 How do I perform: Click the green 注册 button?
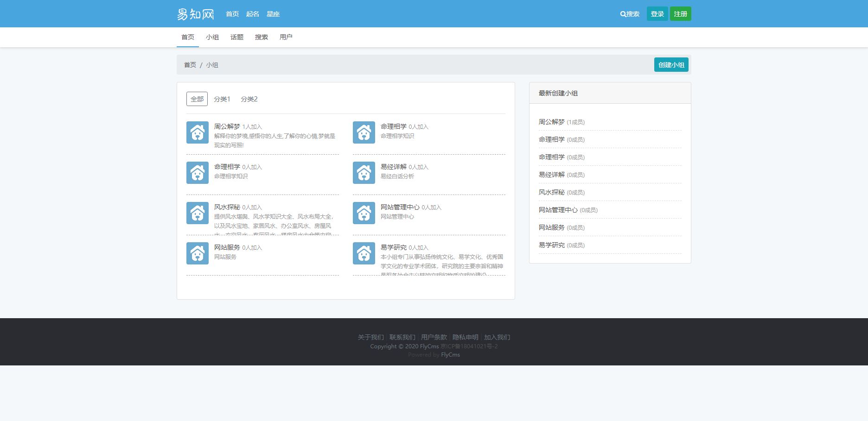coord(680,14)
